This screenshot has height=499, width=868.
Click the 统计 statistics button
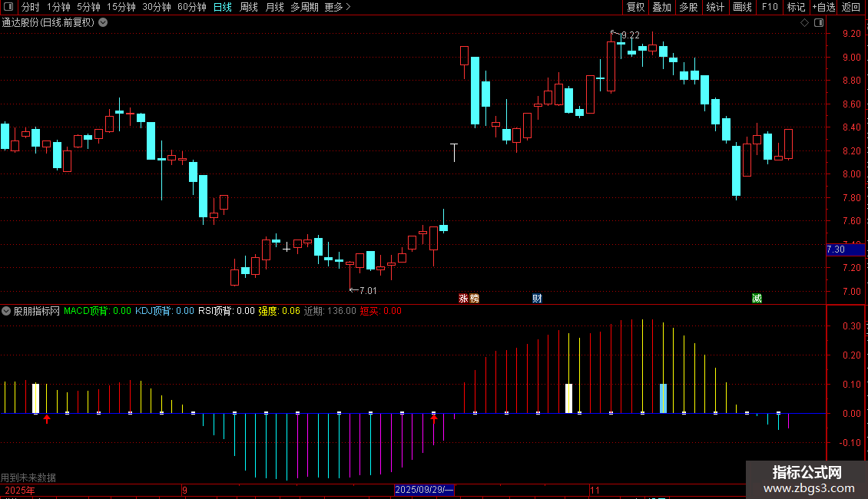[x=714, y=7]
